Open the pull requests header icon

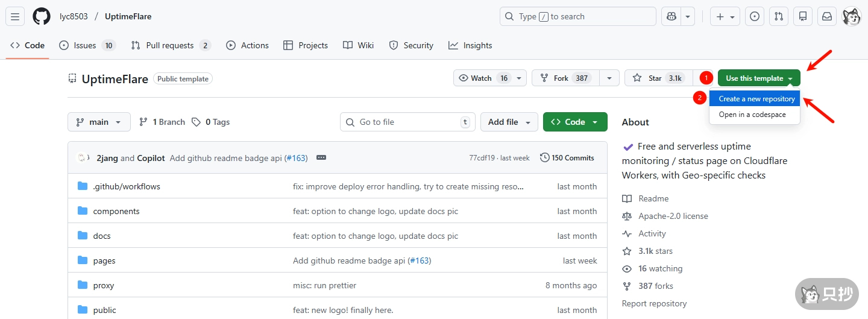click(x=779, y=16)
